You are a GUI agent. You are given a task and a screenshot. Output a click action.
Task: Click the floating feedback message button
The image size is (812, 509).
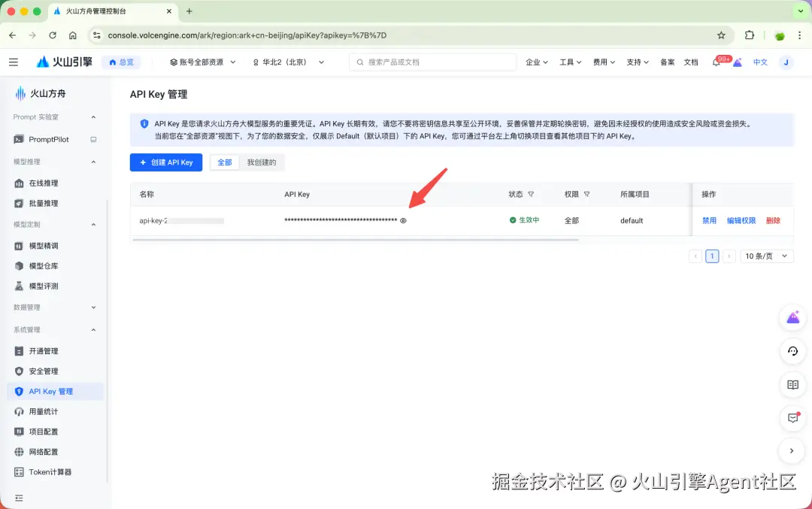[793, 418]
